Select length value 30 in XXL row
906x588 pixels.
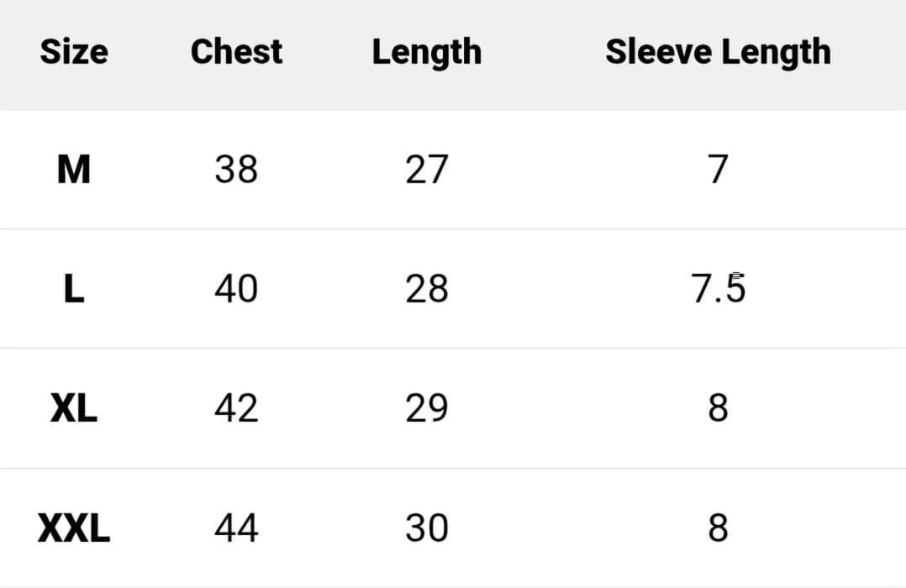pyautogui.click(x=426, y=529)
